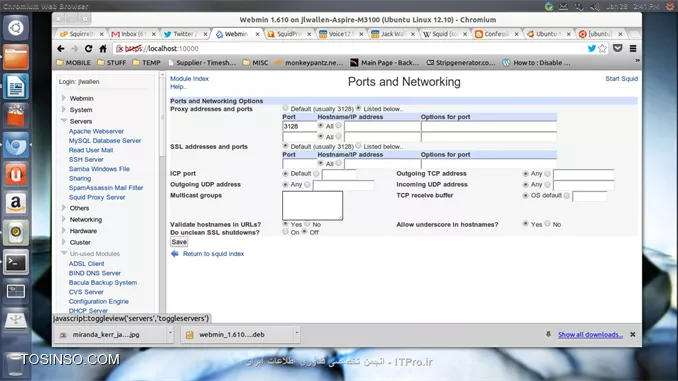
Task: Open the system power menu icon
Action: (670, 6)
